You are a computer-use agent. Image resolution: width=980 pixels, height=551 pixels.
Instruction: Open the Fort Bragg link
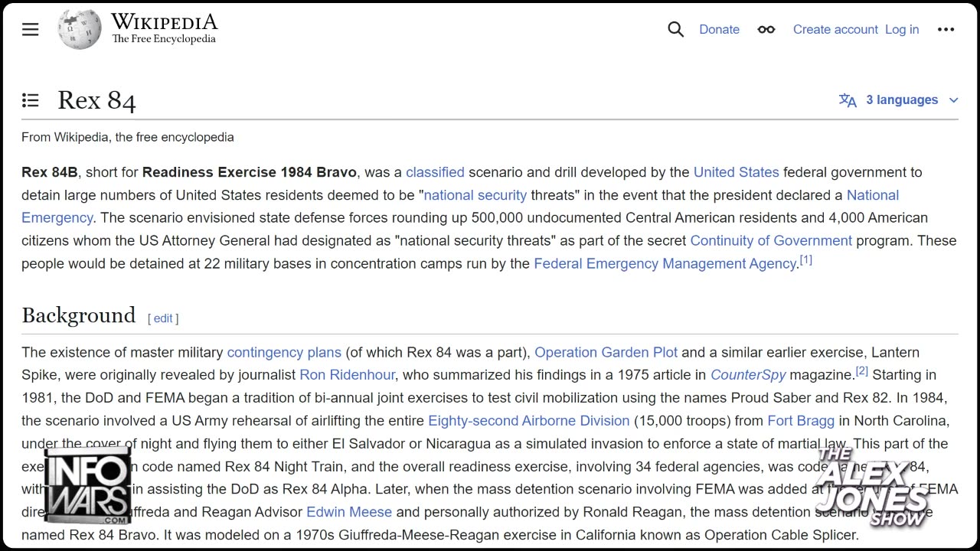[x=801, y=421]
